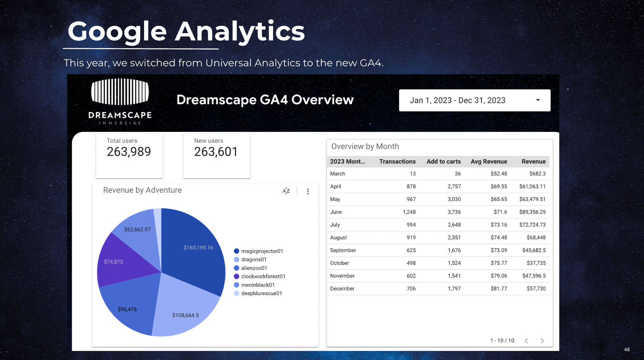
Task: Click avg revenue value $81.77
Action: point(499,289)
